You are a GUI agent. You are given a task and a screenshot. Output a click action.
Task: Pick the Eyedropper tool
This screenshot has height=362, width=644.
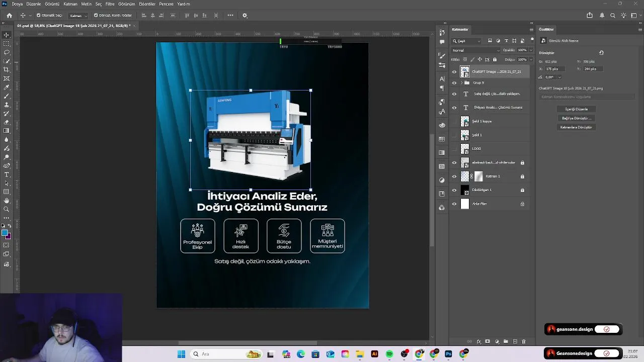click(7, 87)
